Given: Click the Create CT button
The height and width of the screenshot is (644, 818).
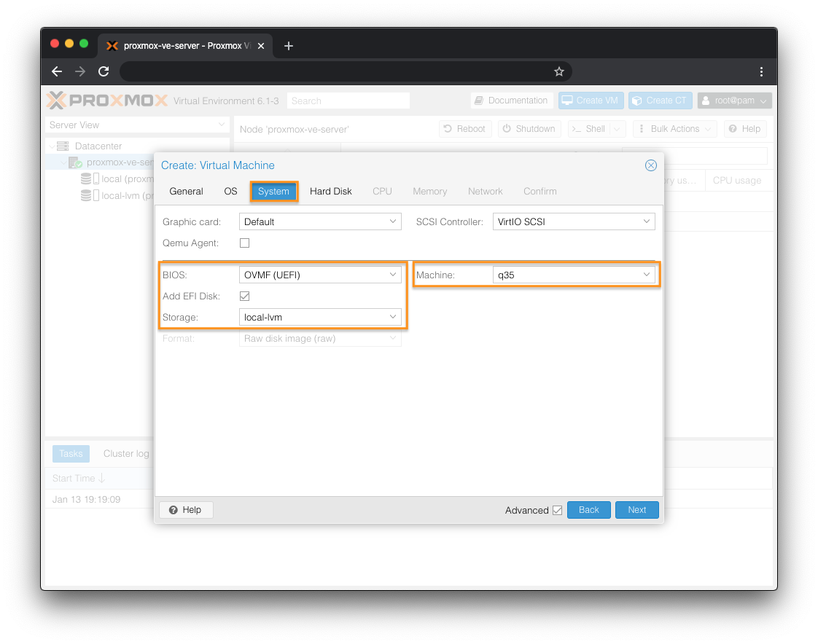Looking at the screenshot, I should [661, 101].
